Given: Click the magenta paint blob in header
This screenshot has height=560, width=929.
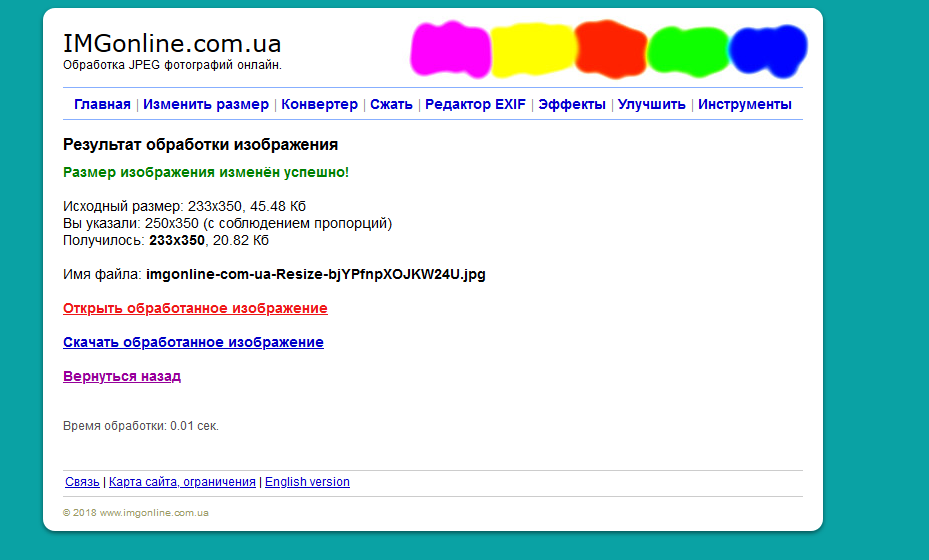Looking at the screenshot, I should [x=450, y=49].
